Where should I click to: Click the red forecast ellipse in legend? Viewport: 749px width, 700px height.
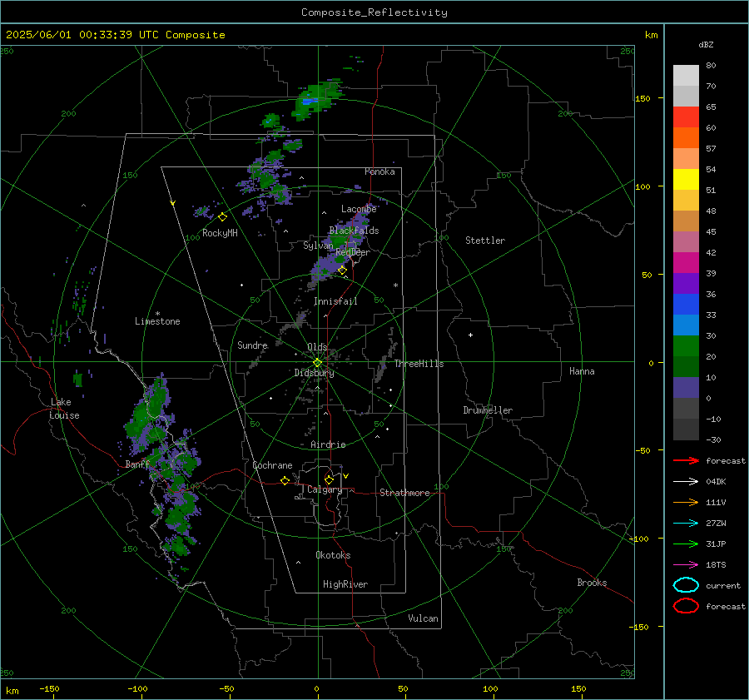pyautogui.click(x=686, y=606)
